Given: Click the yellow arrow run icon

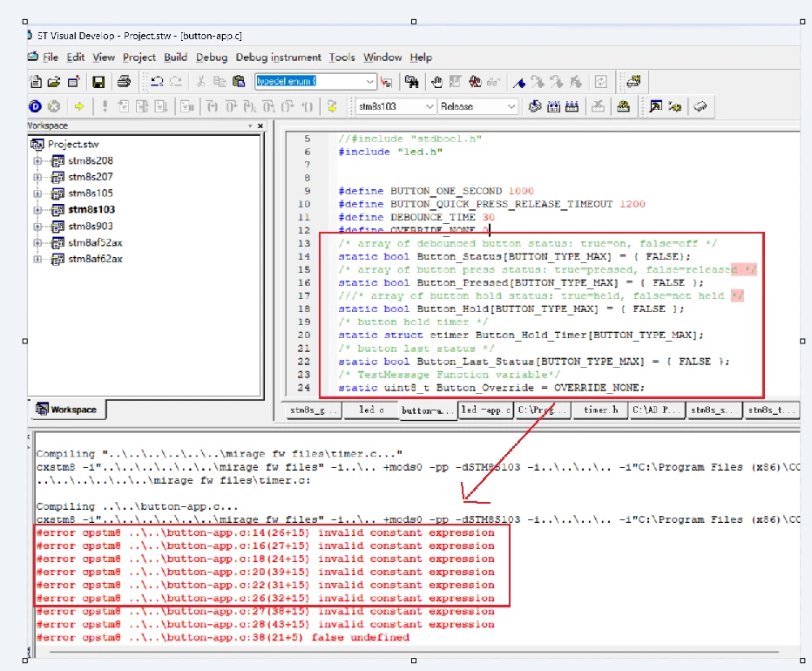Looking at the screenshot, I should tap(78, 106).
